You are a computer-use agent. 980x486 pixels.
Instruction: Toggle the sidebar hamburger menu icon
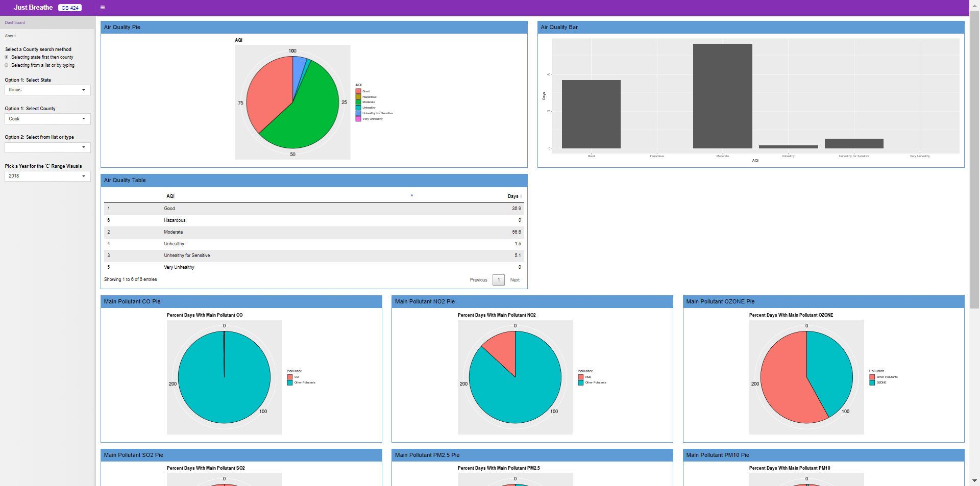pyautogui.click(x=103, y=8)
